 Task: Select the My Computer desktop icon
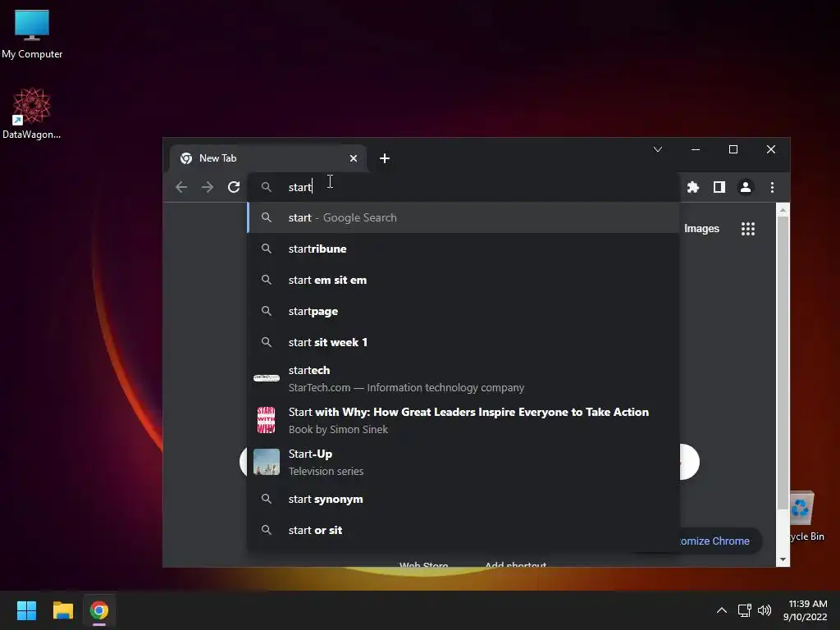point(32,34)
